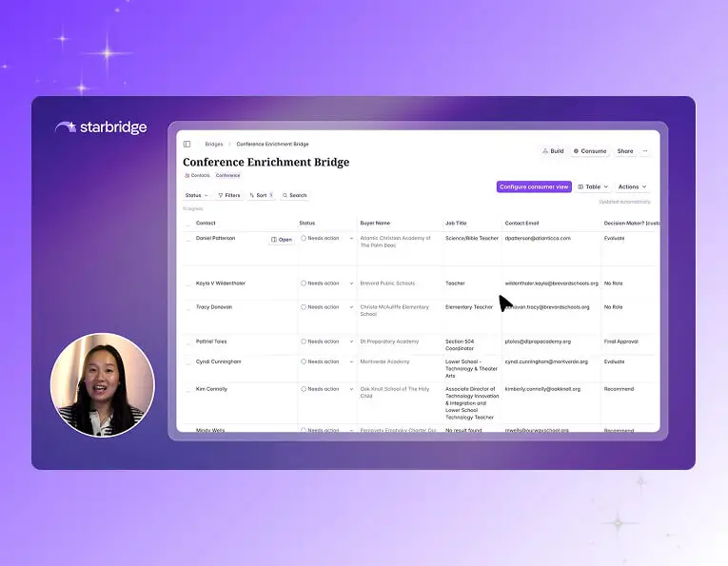Click cyndi.cunningham@montverde.org email cell
The image size is (728, 566).
pos(546,361)
